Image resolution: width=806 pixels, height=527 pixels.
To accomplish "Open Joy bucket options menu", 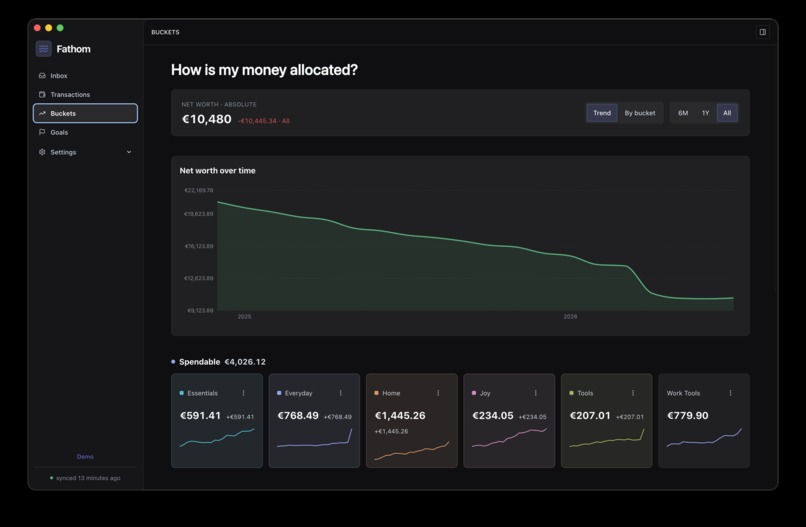I will point(536,393).
